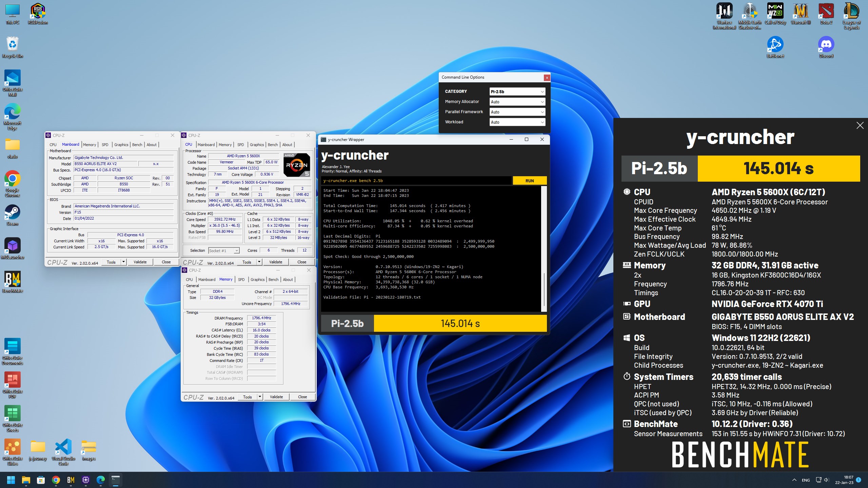Open Microsoft Store from taskbar
Viewport: 868px width, 488px height.
click(41, 480)
